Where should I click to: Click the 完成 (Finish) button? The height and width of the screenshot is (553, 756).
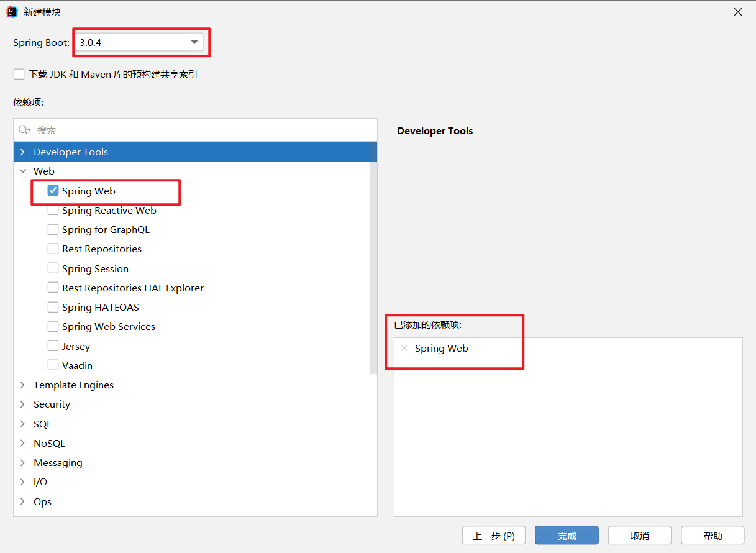567,536
